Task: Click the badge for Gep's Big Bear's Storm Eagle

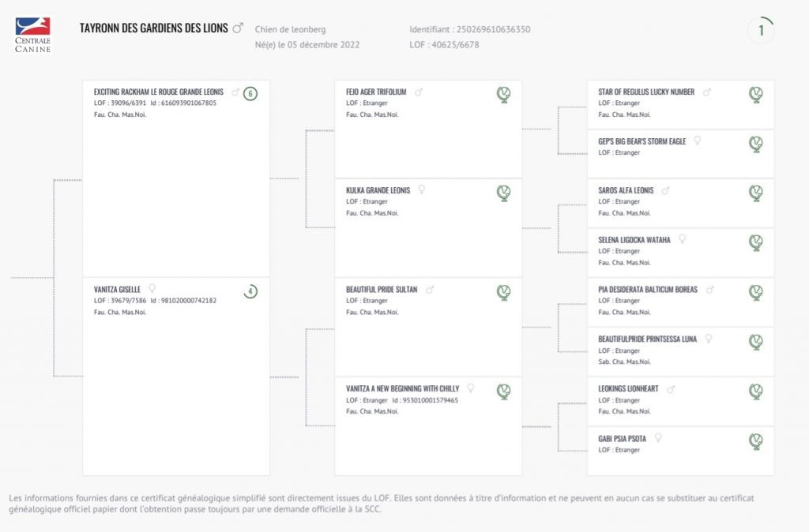Action: click(756, 144)
